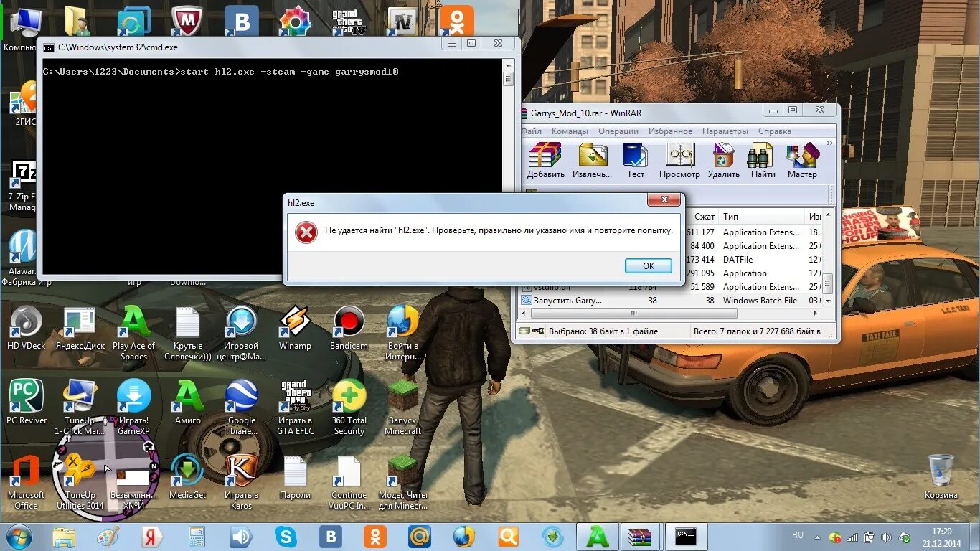Select the 360 Total Security desktop icon
980x551 pixels.
tap(349, 407)
